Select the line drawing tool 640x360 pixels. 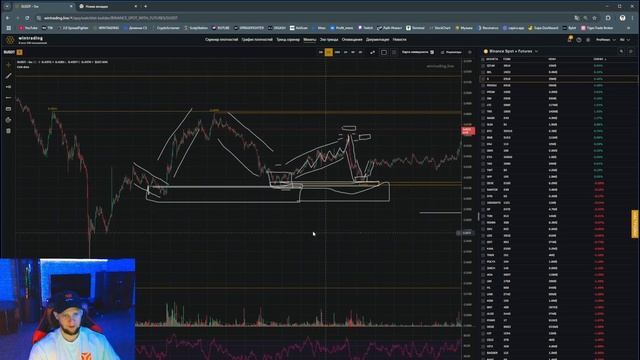click(8, 76)
